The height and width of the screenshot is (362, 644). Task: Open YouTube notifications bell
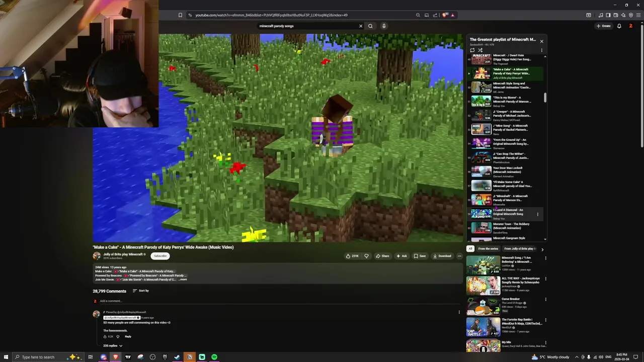(x=619, y=26)
